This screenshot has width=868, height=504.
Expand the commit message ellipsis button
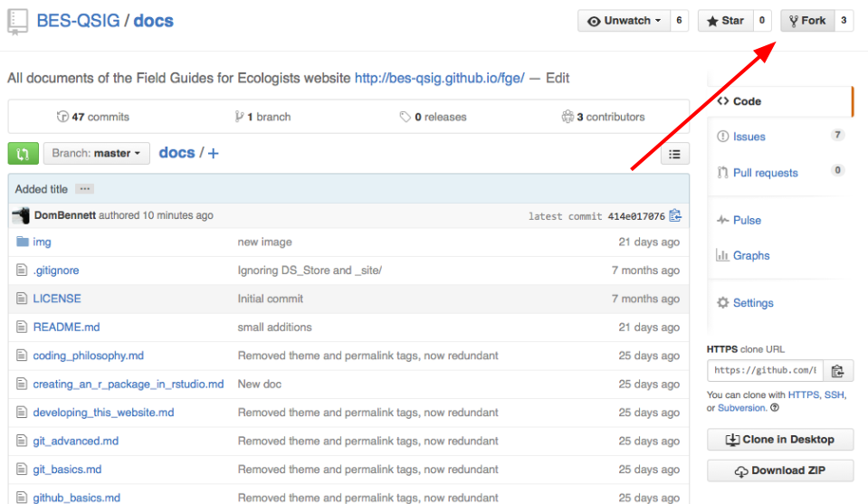85,188
